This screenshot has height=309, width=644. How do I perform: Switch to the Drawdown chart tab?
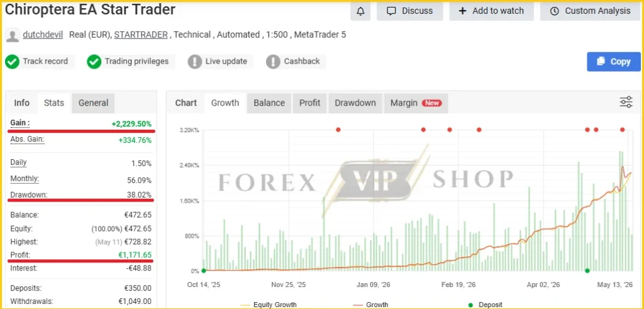tap(355, 103)
